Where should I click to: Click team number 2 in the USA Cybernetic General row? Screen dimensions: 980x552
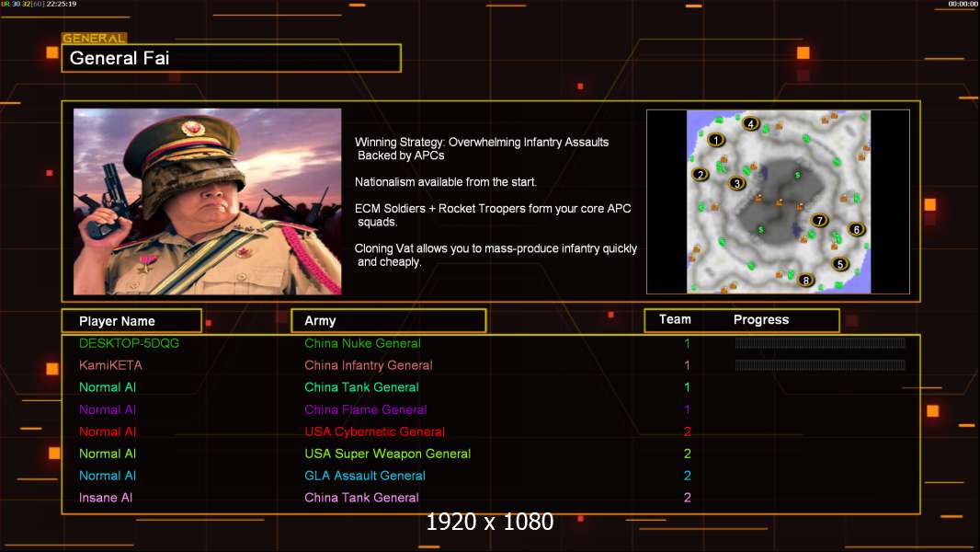point(687,431)
